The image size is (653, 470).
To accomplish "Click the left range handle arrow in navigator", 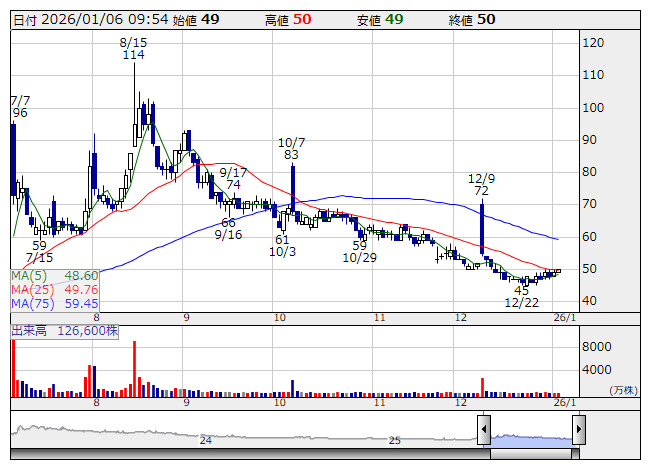I will [483, 432].
